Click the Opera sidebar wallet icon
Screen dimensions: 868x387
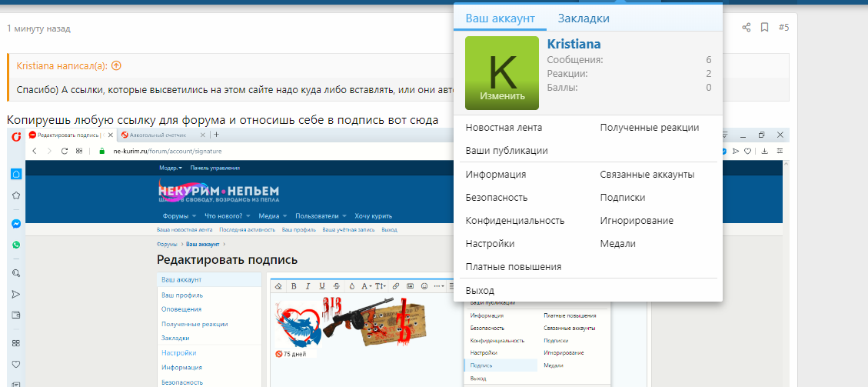point(16,315)
